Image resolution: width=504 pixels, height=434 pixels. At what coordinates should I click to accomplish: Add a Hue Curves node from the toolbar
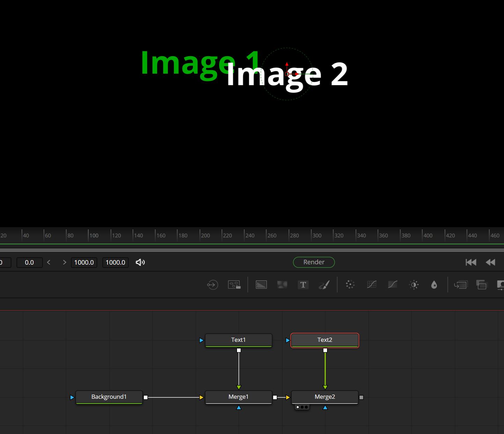[x=393, y=285]
